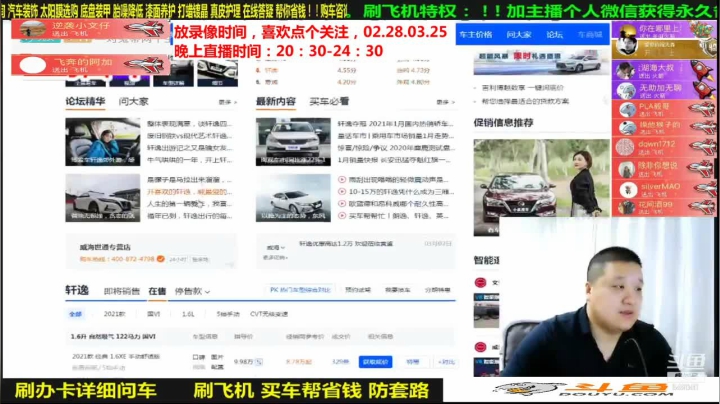The width and height of the screenshot is (720, 404).
Task: Open '帮您选择最适合的贷款方案' sidebar link
Action: tap(525, 101)
